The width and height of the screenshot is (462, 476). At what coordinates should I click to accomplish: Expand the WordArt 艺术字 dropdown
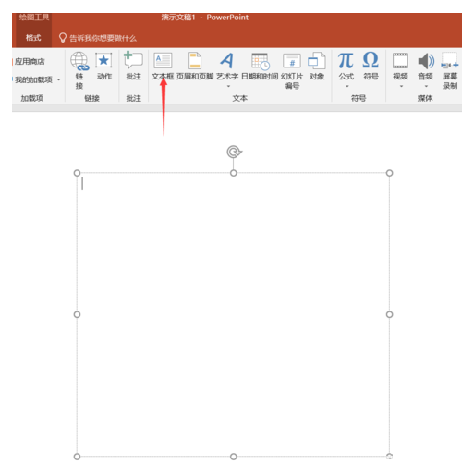[228, 86]
